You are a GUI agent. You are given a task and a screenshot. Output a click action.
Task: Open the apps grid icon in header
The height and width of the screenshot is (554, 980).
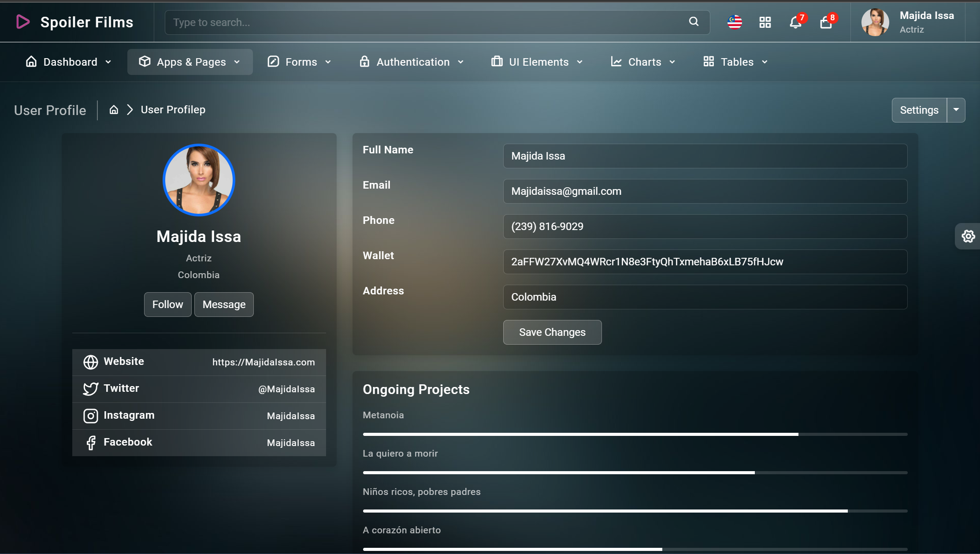[765, 22]
